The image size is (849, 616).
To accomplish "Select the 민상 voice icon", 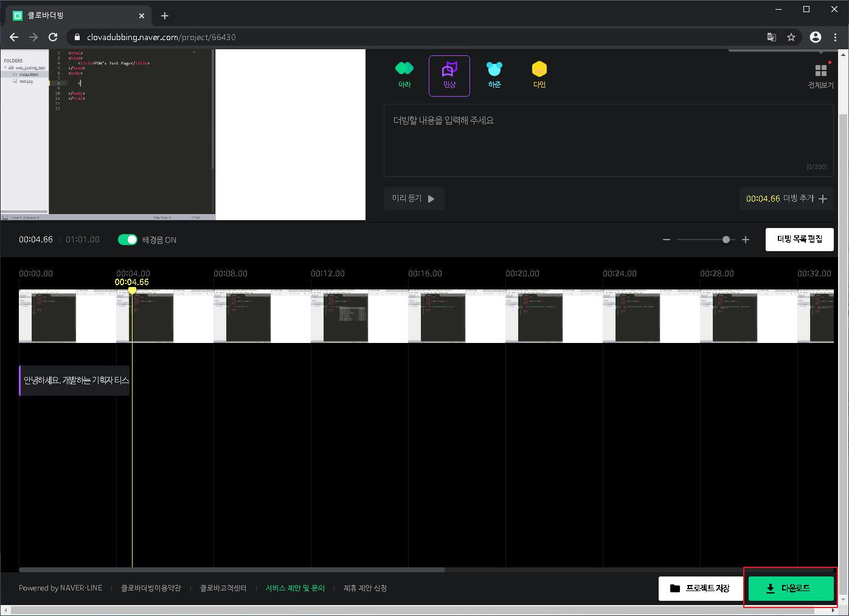I will [x=449, y=75].
